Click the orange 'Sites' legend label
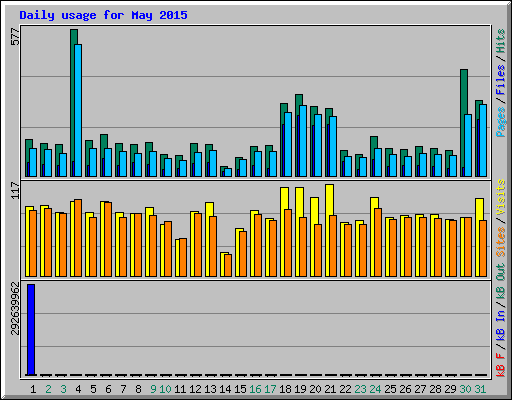This screenshot has height=400, width=512. click(x=501, y=242)
